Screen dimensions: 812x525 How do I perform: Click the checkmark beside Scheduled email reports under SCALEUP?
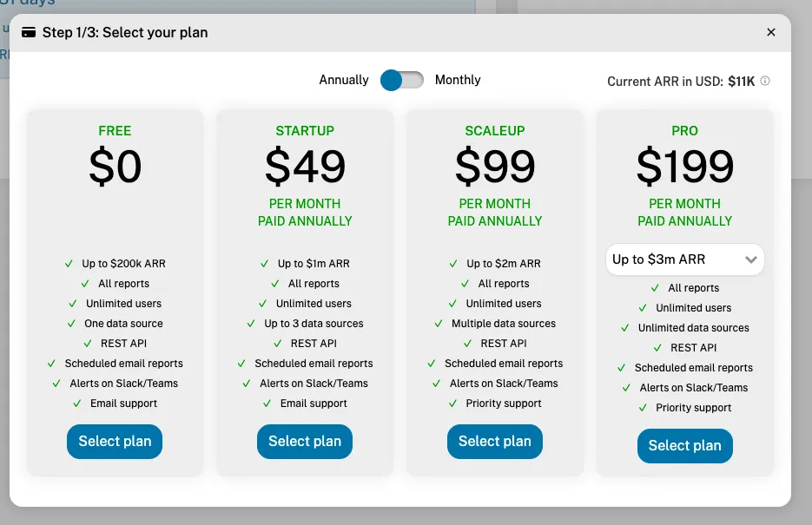tap(431, 363)
